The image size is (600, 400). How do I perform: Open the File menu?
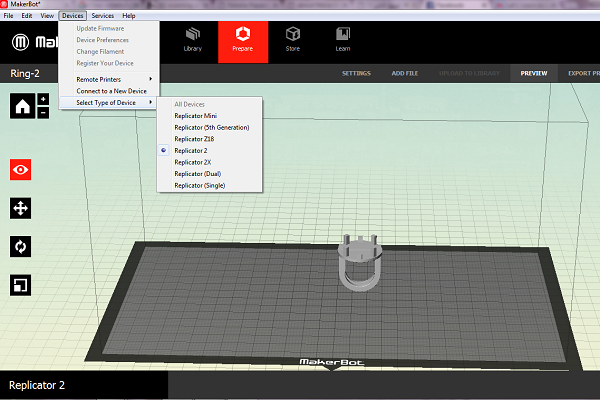click(x=8, y=16)
